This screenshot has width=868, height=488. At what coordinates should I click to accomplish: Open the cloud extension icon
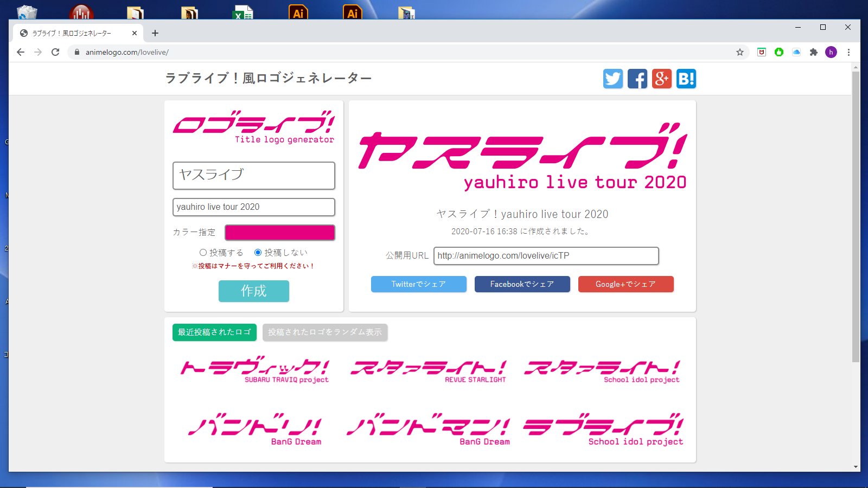coord(796,52)
